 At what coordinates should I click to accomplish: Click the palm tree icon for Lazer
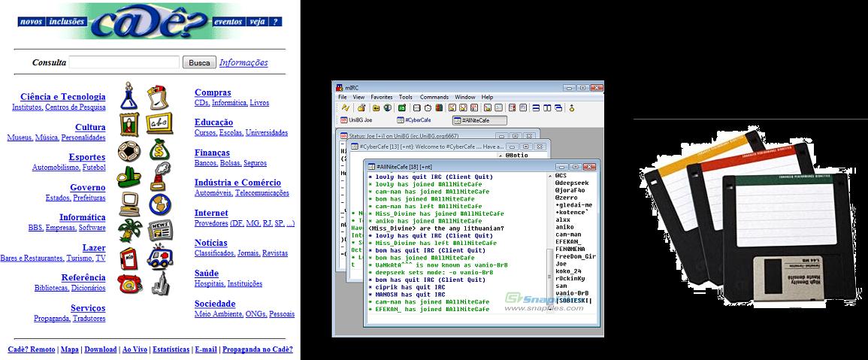pos(129,231)
